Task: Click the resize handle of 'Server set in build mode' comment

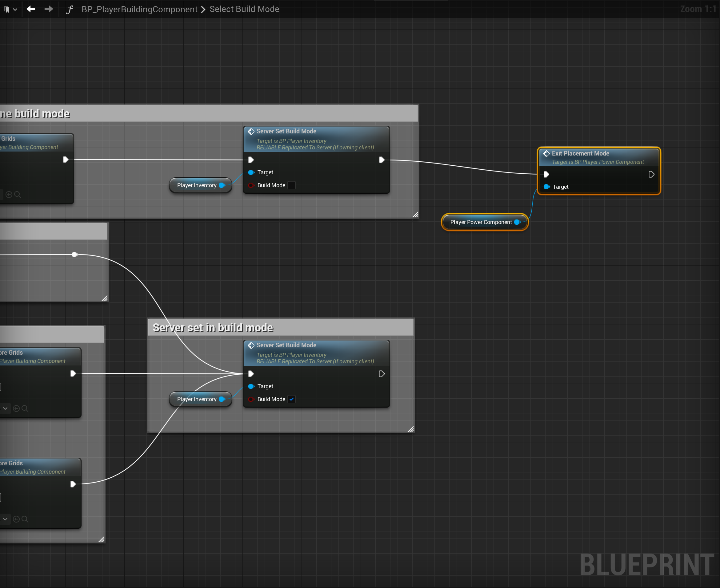Action: point(410,429)
